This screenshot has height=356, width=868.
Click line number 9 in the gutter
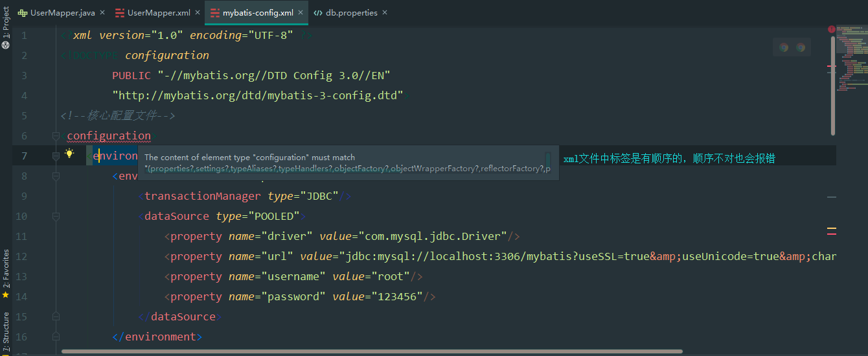tap(24, 196)
